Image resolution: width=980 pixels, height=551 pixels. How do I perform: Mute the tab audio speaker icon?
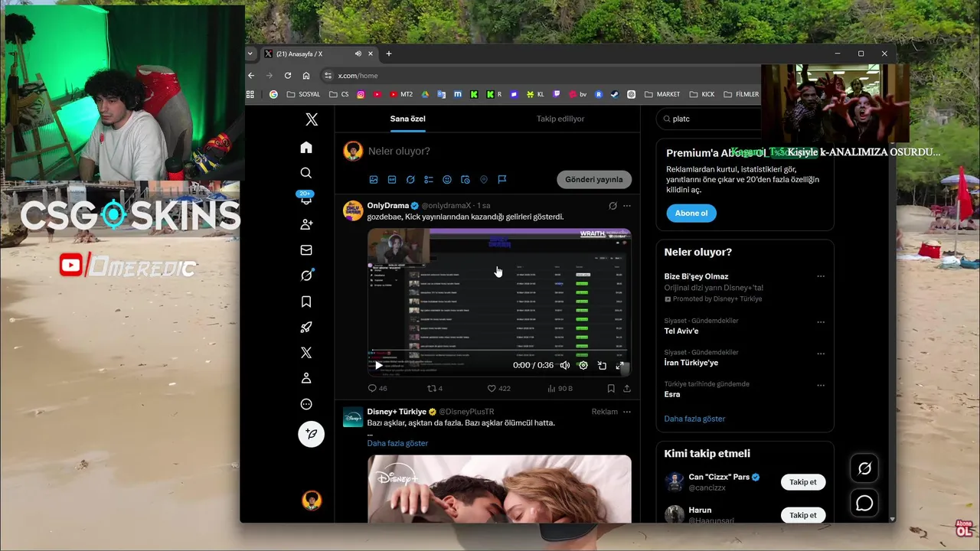point(358,54)
